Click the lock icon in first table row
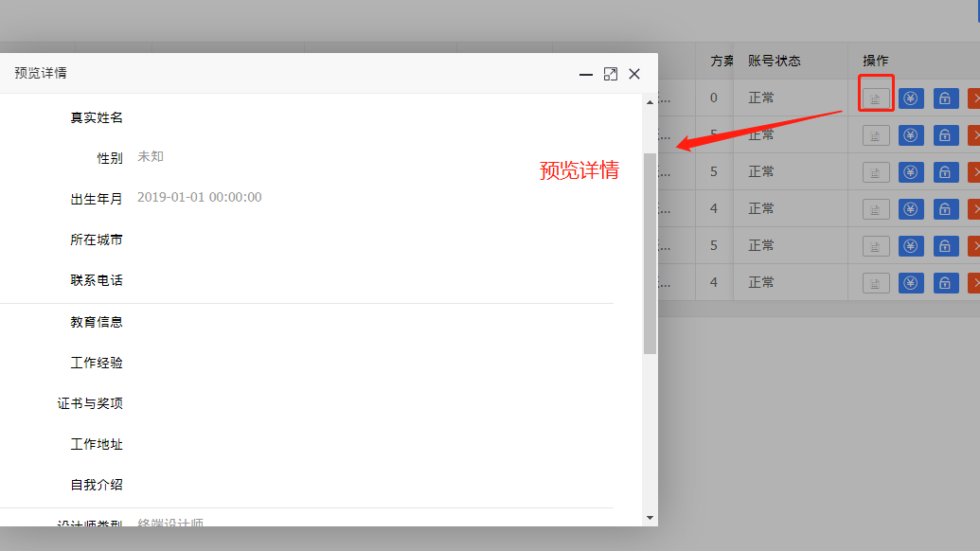 (x=946, y=98)
